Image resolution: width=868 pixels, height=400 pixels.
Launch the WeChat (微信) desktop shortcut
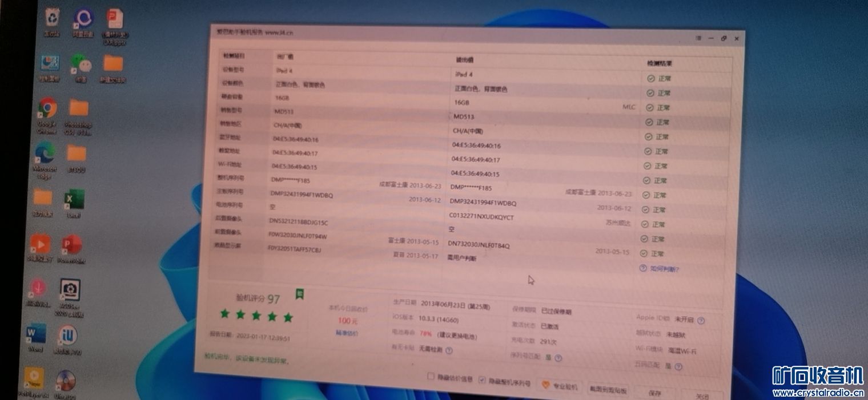tap(81, 68)
